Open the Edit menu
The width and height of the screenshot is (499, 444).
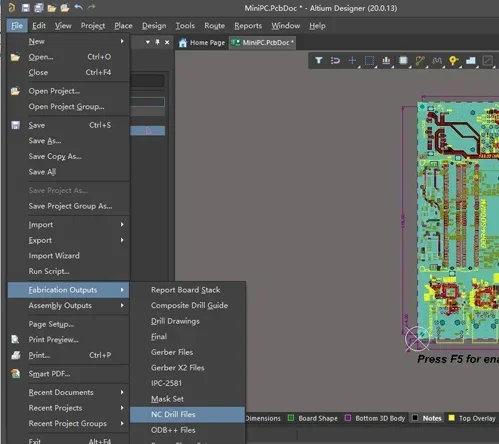(39, 26)
